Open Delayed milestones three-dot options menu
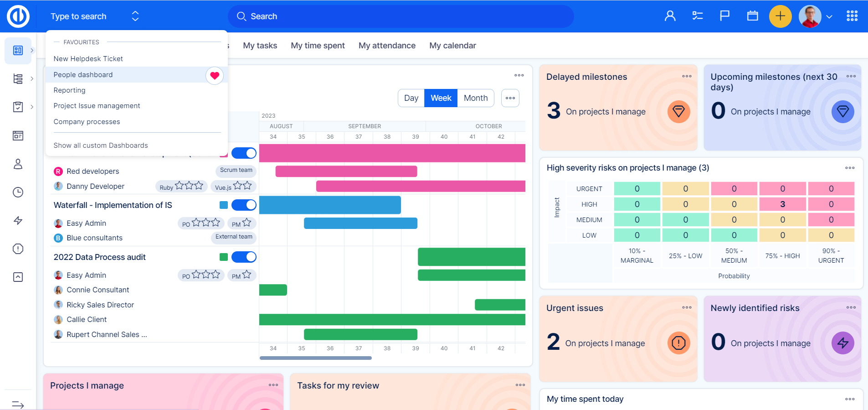Screen dimensions: 868x410 (687, 77)
